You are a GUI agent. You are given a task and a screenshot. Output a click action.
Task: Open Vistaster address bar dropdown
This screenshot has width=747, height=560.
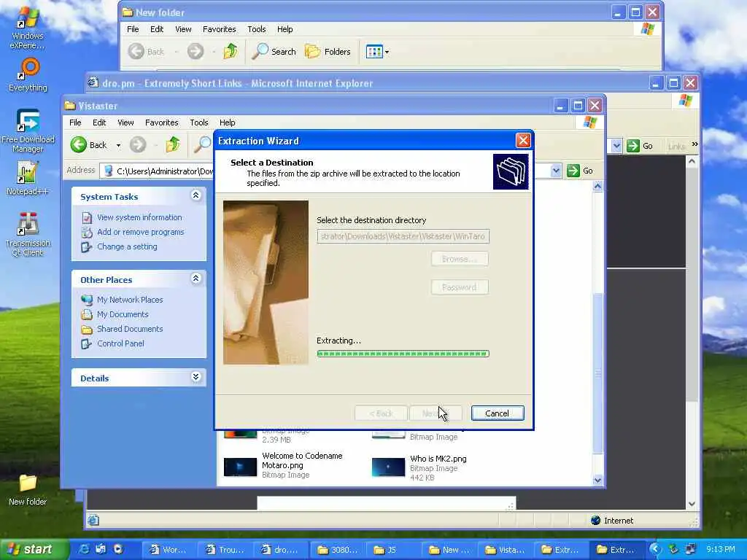click(555, 171)
